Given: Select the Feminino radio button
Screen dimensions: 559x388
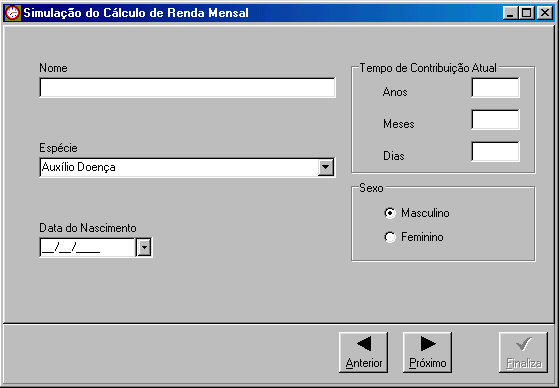Looking at the screenshot, I should [390, 237].
